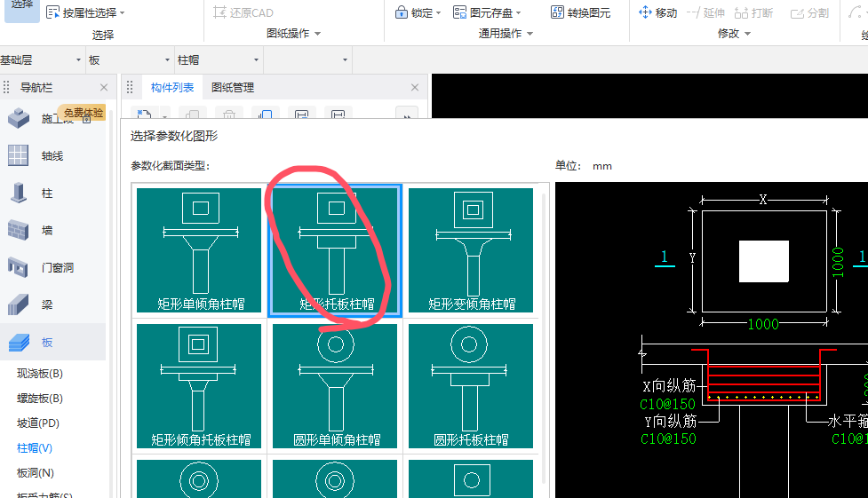Click 转换图元 convert element tool
The width and height of the screenshot is (868, 498).
[x=581, y=12]
